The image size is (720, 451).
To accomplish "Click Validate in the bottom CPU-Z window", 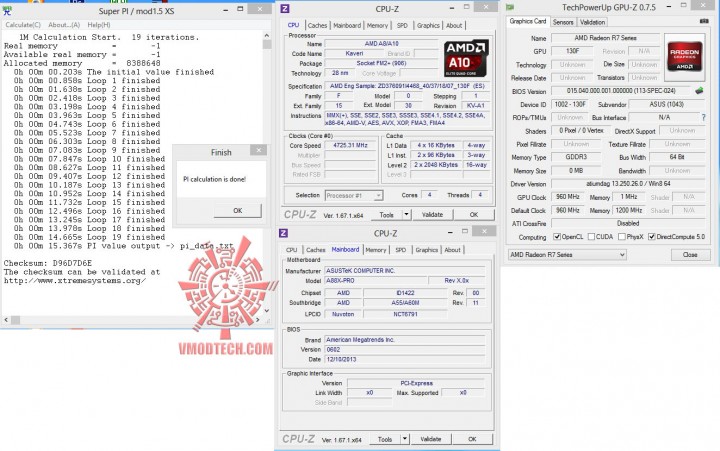I will pyautogui.click(x=431, y=439).
